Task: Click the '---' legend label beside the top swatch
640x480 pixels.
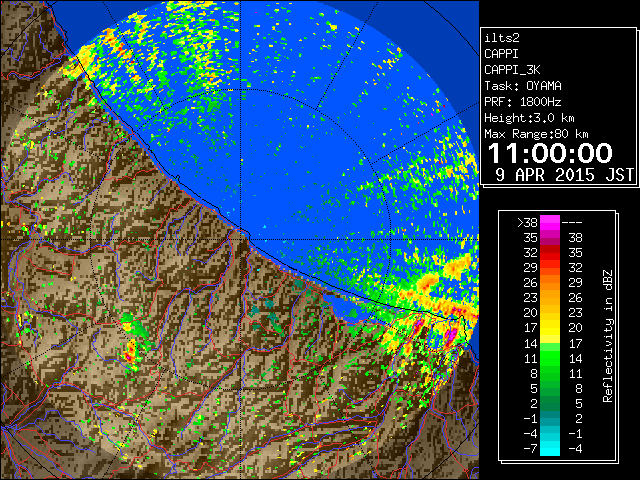Action: pyautogui.click(x=572, y=222)
